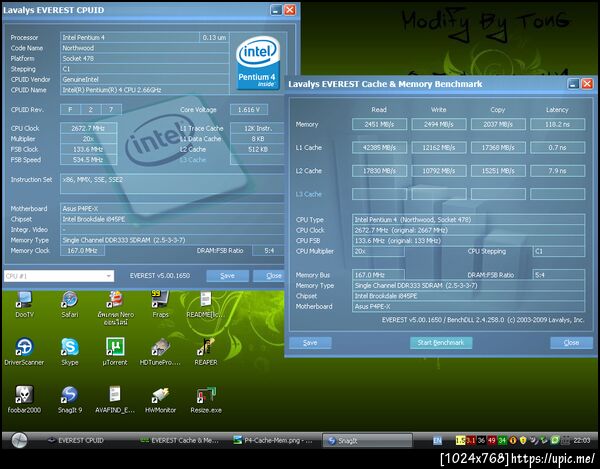Open the README file icon
Viewport: 600px width, 469px height.
(x=205, y=305)
